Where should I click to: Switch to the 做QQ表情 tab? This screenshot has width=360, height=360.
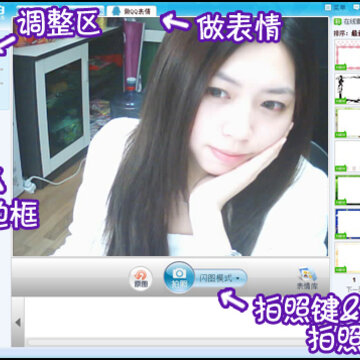point(132,11)
